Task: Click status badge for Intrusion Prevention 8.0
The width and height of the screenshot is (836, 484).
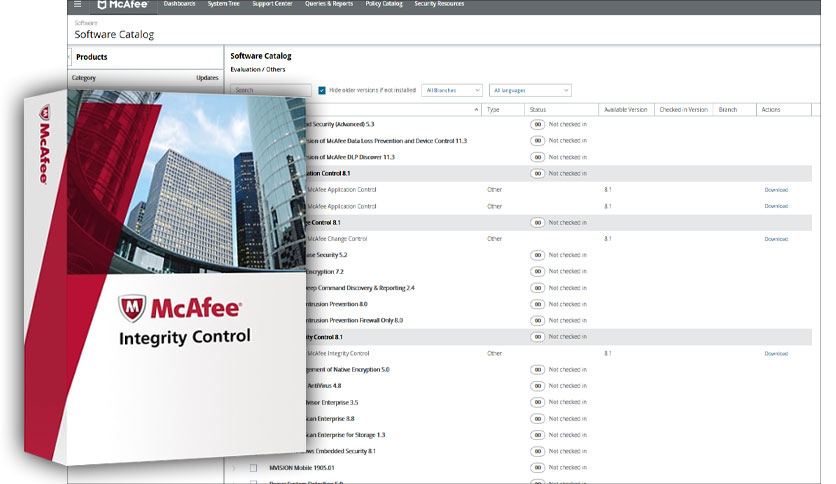Action: (537, 304)
